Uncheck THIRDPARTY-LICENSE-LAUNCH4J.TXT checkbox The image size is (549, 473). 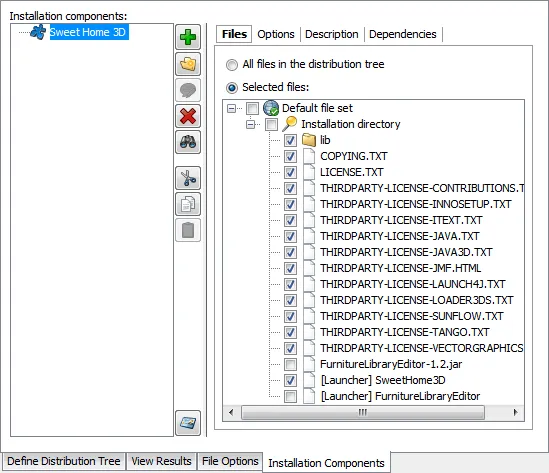pyautogui.click(x=290, y=284)
